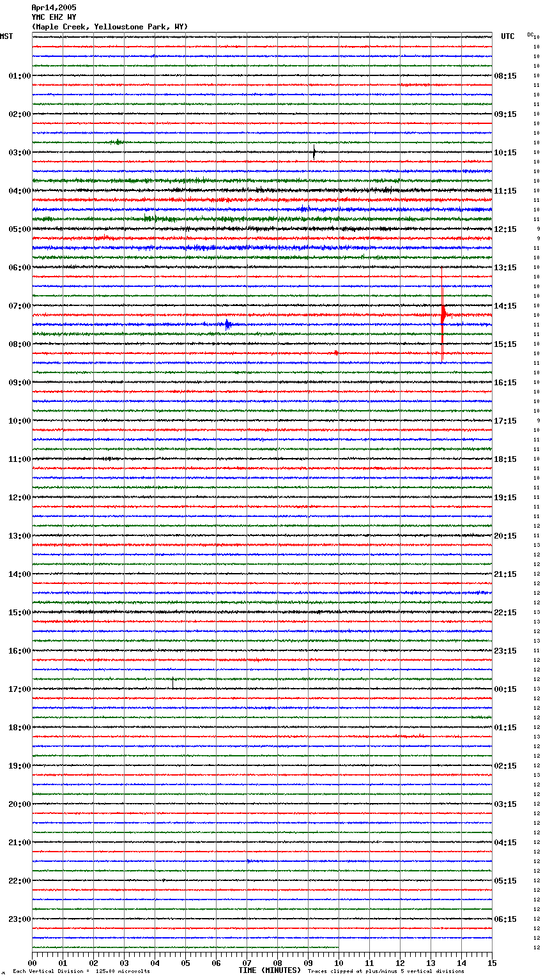The image size is (543, 980).
Task: Click the 17:00 MST row label
Action: click(20, 689)
